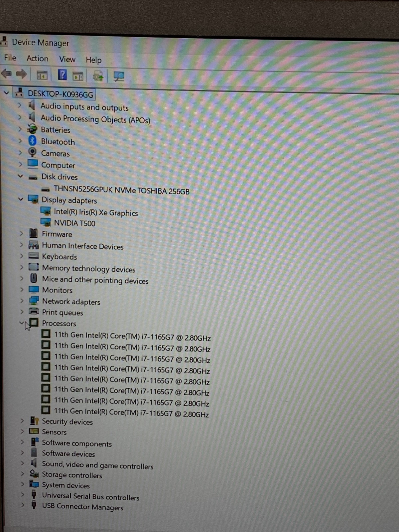The image size is (399, 532).
Task: Click the Keyboards category icon
Action: tap(34, 256)
